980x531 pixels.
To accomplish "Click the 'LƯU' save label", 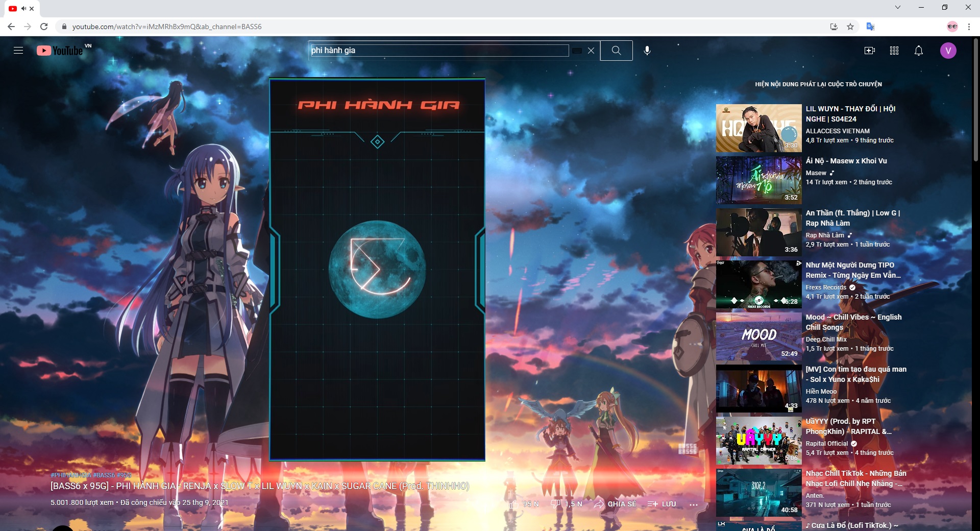I will tap(669, 504).
